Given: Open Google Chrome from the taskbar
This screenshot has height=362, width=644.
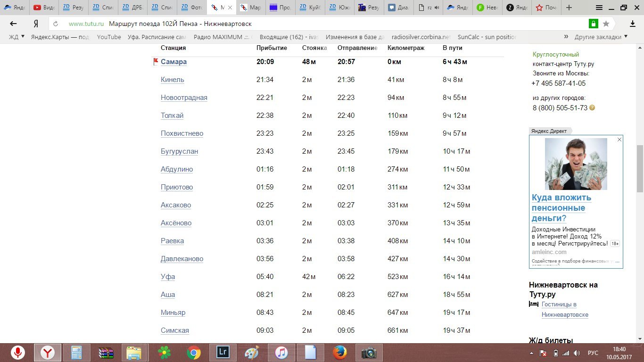Looking at the screenshot, I should pyautogui.click(x=193, y=353).
